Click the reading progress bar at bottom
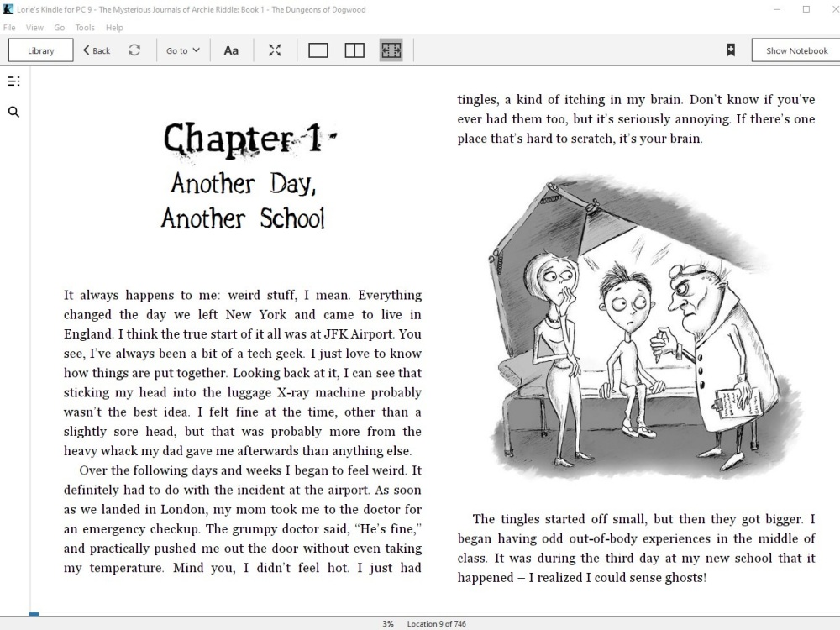840x630 pixels. [x=434, y=614]
